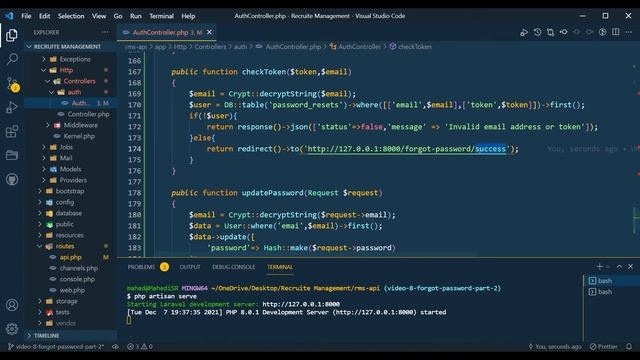640x360 pixels.
Task: Open the Extensions view
Action: coord(12,131)
